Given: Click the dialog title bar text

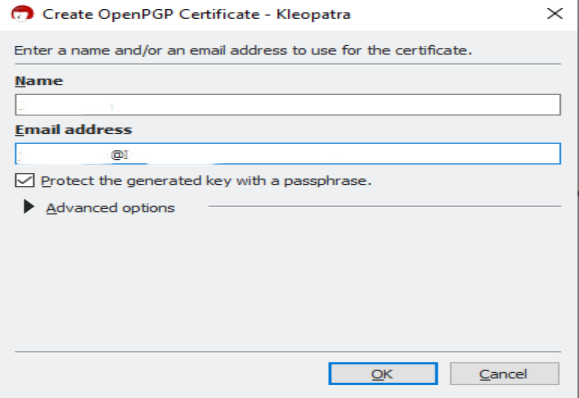Looking at the screenshot, I should [196, 14].
